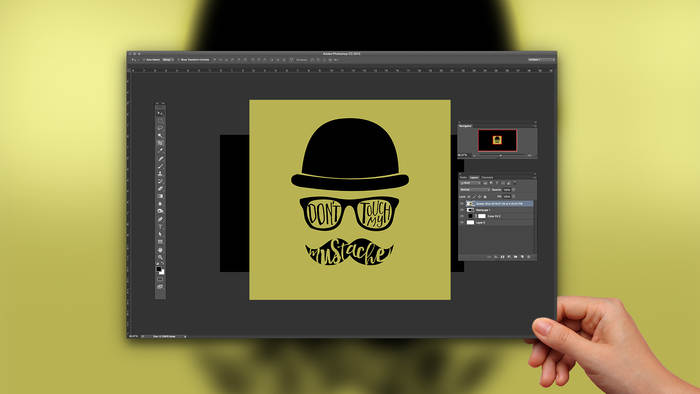
Task: Switch to the Layers tab
Action: 474,178
